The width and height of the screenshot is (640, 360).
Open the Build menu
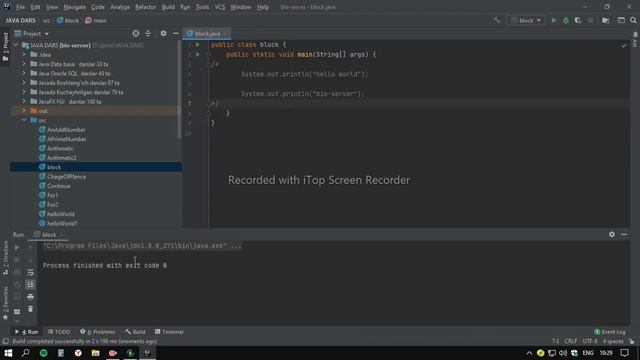(x=168, y=7)
